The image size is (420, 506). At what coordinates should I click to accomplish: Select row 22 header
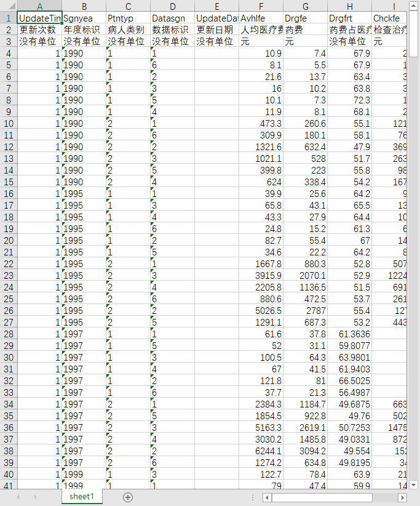click(9, 264)
